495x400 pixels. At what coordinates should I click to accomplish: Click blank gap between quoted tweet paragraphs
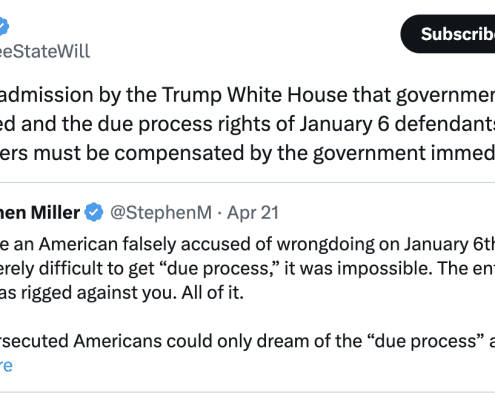[x=247, y=317]
